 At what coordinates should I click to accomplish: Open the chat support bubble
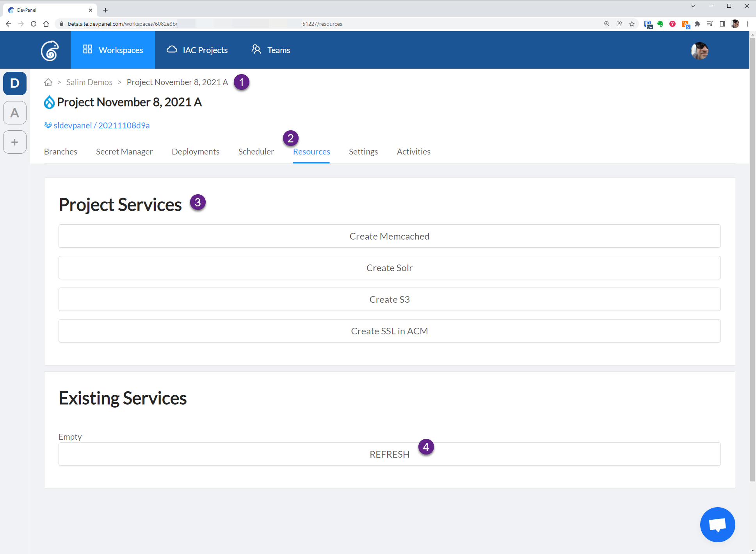(x=717, y=525)
